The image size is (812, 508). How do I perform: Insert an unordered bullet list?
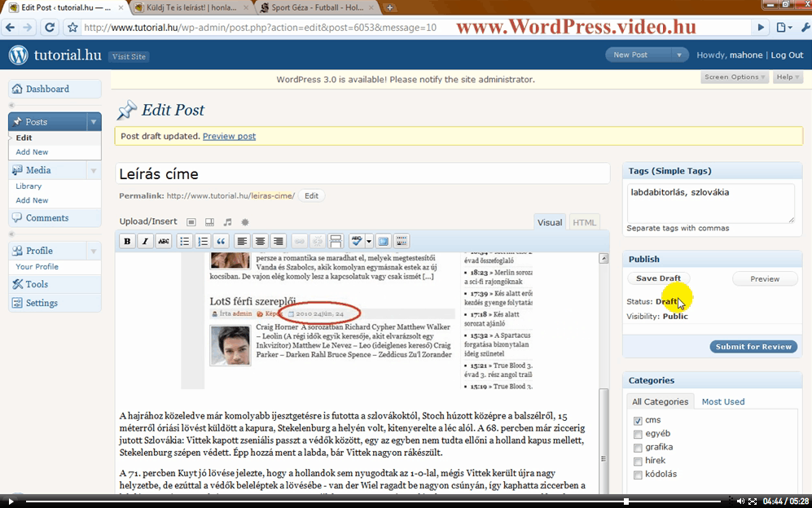(x=185, y=241)
